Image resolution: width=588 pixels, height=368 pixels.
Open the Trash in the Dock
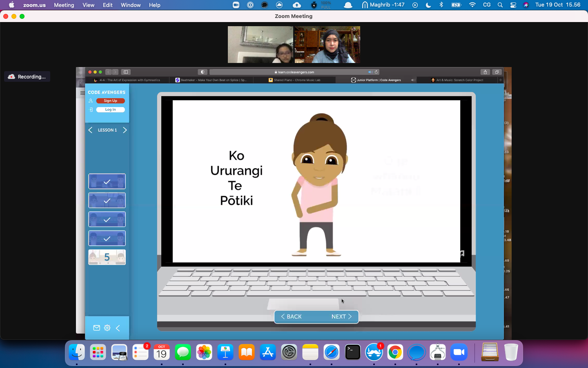(x=511, y=352)
